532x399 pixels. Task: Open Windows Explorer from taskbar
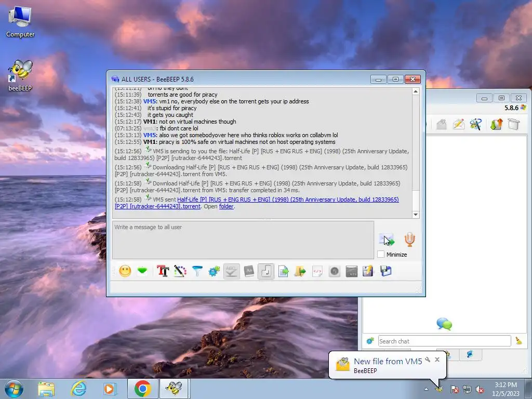[x=46, y=389]
